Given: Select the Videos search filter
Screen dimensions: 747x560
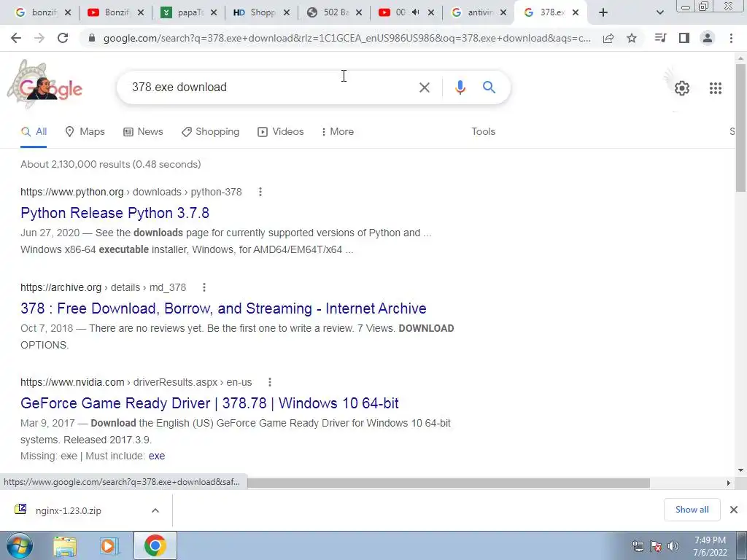Looking at the screenshot, I should pos(281,132).
